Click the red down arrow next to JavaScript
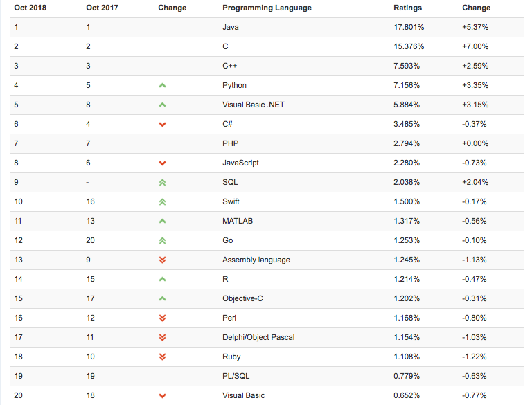This screenshot has width=532, height=405. tap(163, 163)
